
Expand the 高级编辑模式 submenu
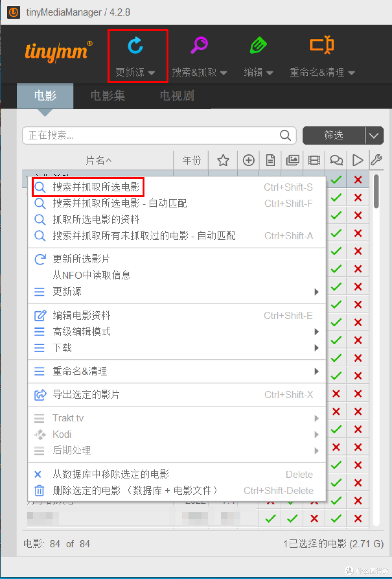[177, 332]
